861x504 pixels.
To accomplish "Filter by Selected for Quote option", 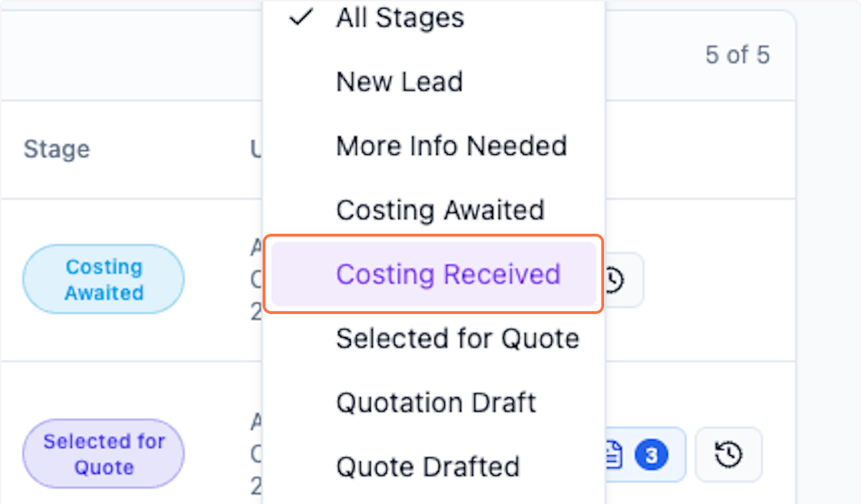I will [457, 338].
